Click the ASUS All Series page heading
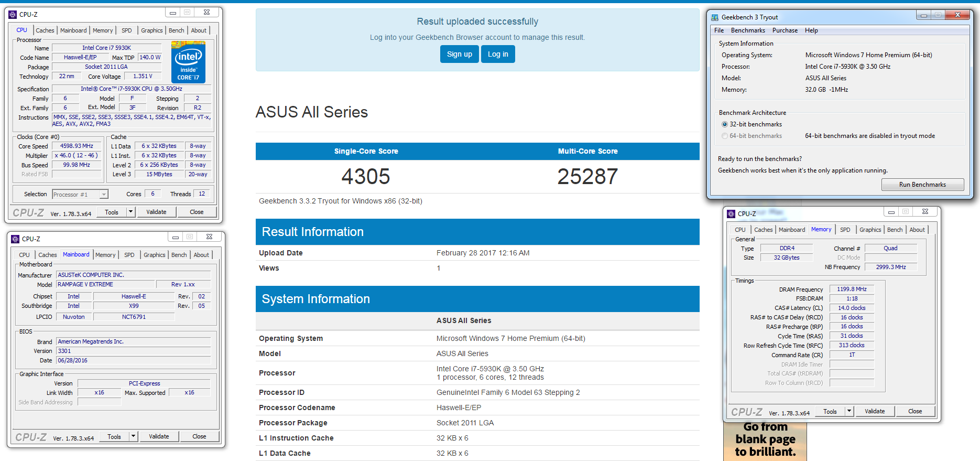Screen dimensions: 980x461 coord(311,112)
